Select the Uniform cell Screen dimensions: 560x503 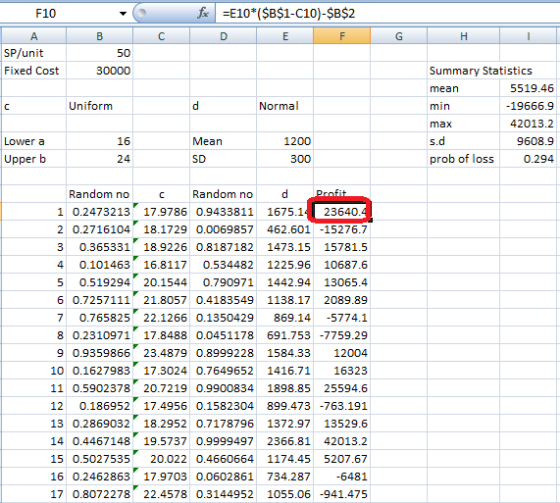tap(99, 106)
